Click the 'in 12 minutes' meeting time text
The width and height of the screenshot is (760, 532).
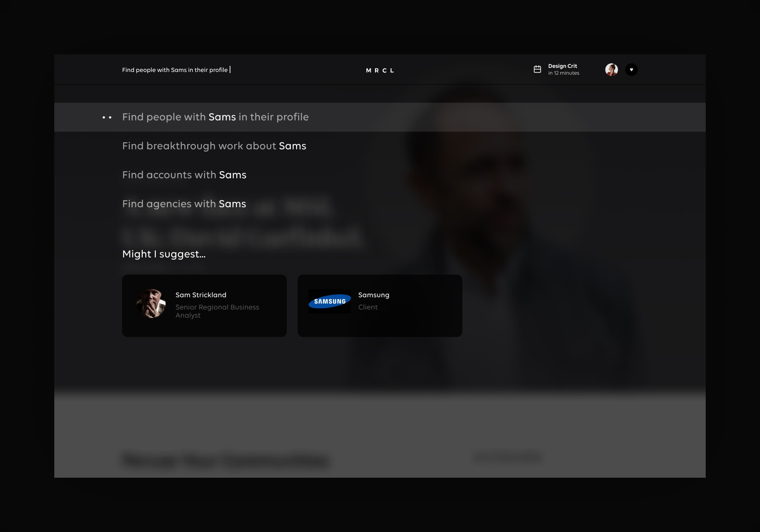click(x=563, y=73)
